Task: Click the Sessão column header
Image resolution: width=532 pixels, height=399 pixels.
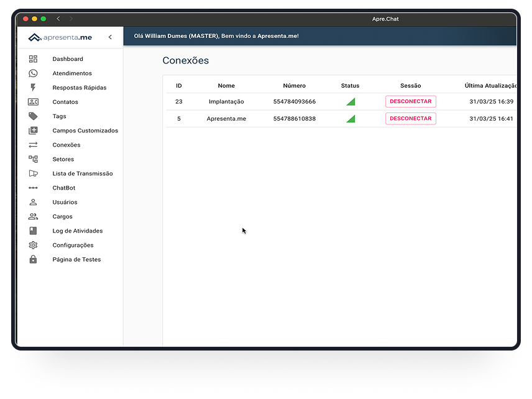Action: tap(411, 86)
